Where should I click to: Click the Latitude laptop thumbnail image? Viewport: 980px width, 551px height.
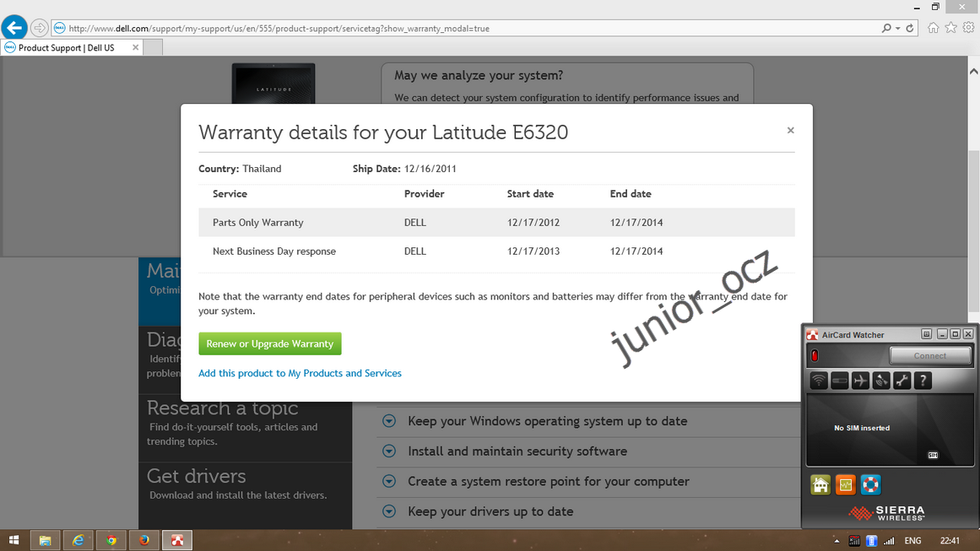pyautogui.click(x=273, y=83)
